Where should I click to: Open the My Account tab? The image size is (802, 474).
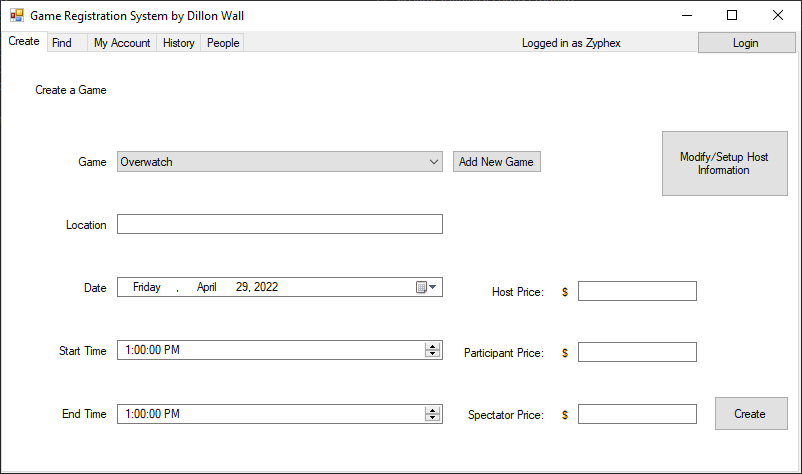click(x=122, y=43)
